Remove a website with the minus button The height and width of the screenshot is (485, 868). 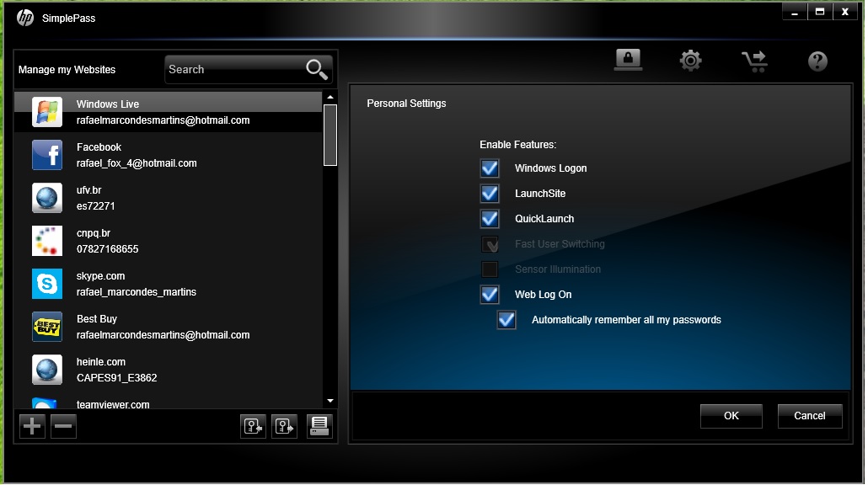click(64, 426)
